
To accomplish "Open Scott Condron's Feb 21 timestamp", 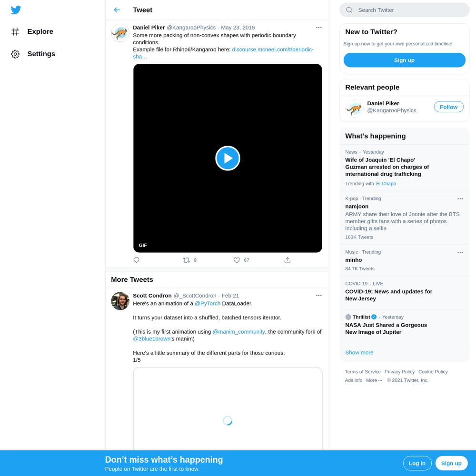I will 230,296.
